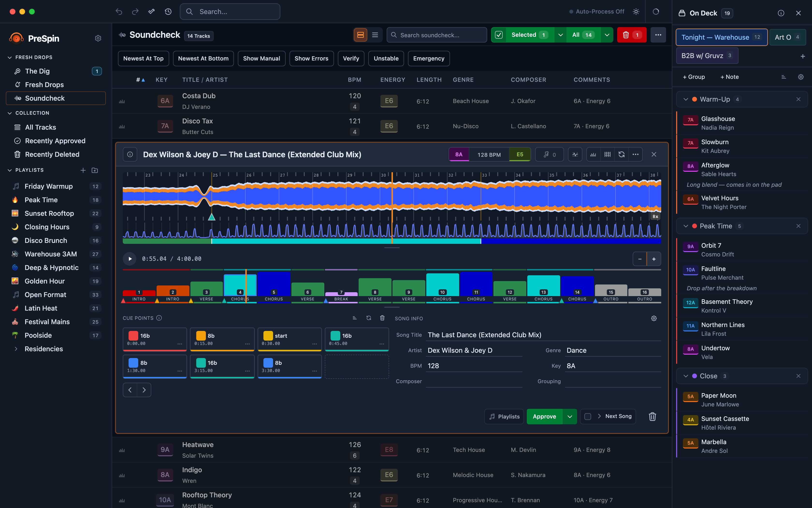The width and height of the screenshot is (812, 508).
Task: Collapse the Fresh Drops sidebar section
Action: click(x=10, y=58)
